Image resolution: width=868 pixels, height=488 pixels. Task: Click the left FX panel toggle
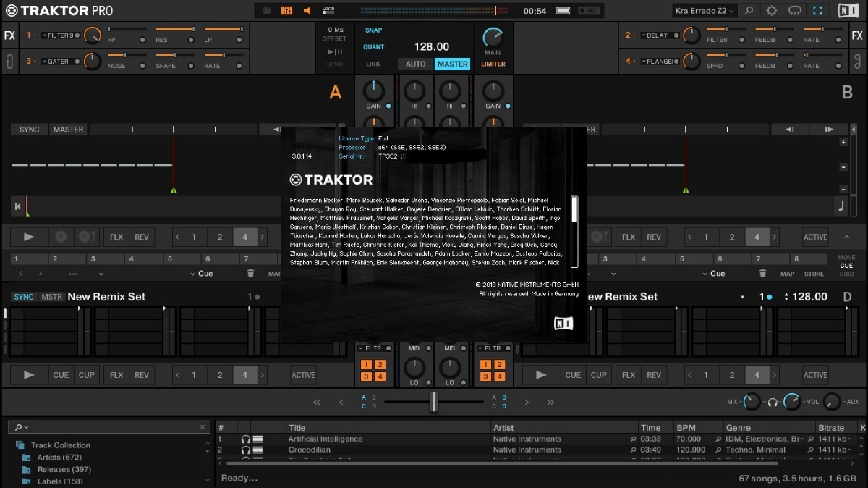coord(9,35)
